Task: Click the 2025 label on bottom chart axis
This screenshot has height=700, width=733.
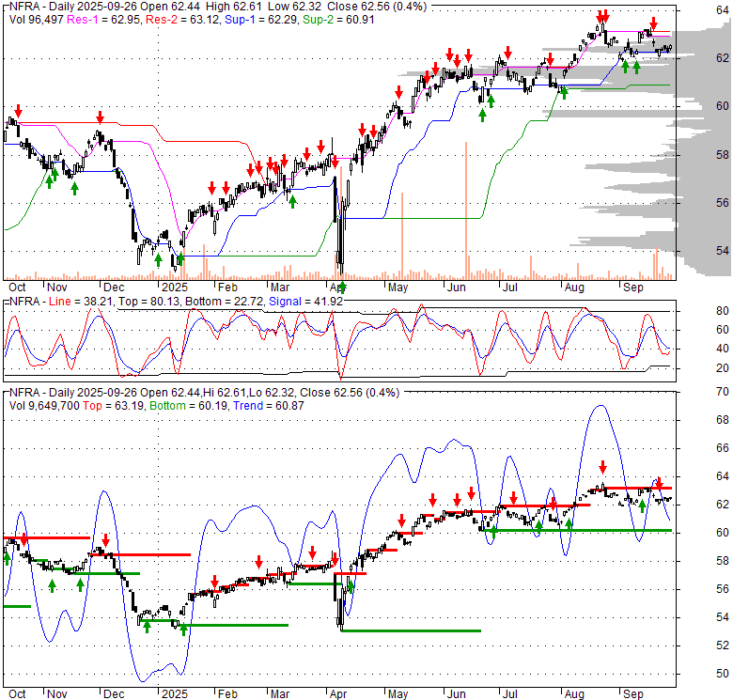Action: click(175, 694)
